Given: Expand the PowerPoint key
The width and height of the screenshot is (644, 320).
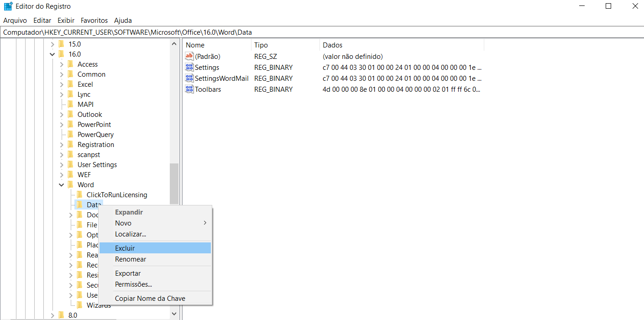Looking at the screenshot, I should tap(62, 125).
